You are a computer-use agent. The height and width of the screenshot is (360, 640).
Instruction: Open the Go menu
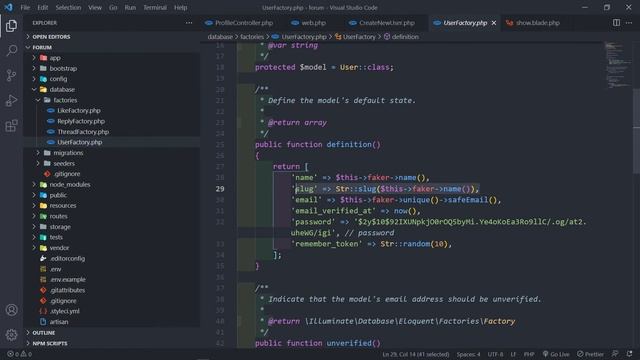[x=113, y=7]
